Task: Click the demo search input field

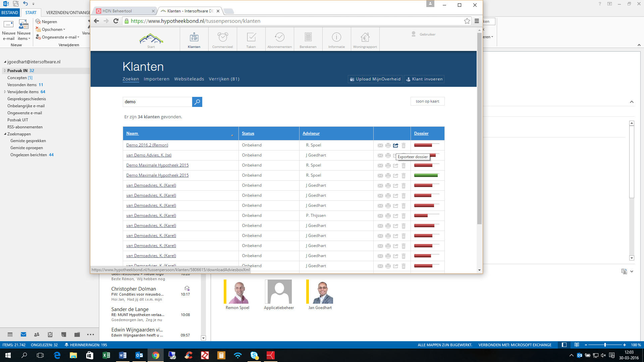Action: click(157, 102)
